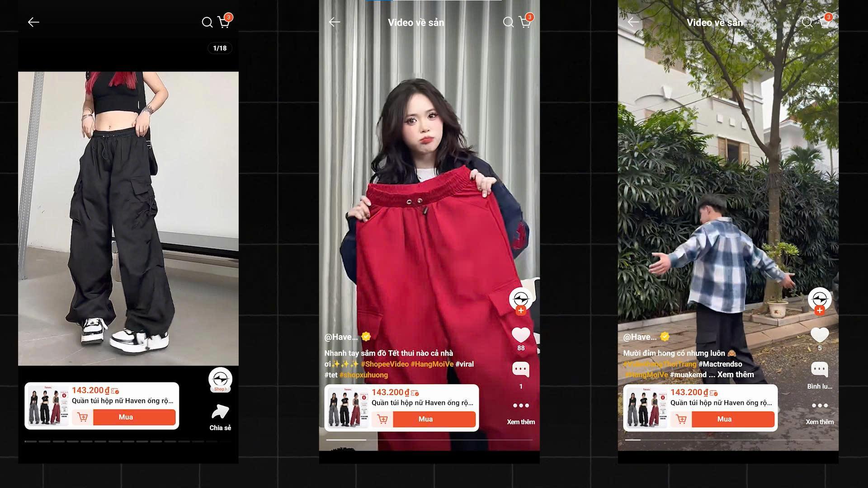Viewport: 868px width, 488px height.
Task: Seek the middle video progress bar
Action: point(429,440)
